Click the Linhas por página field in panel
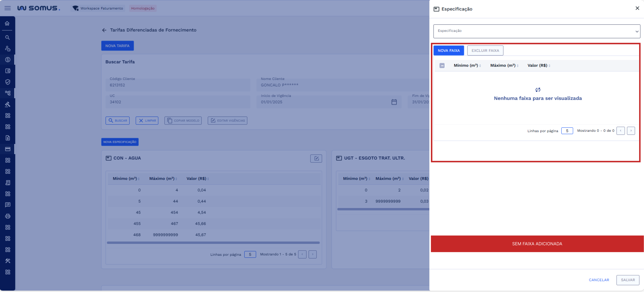 [567, 131]
